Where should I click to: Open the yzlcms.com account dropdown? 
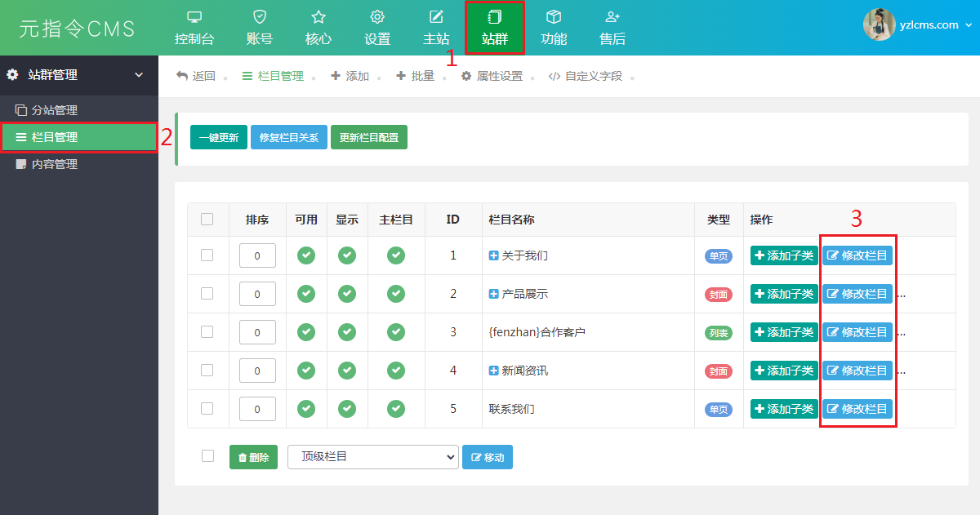coord(936,24)
